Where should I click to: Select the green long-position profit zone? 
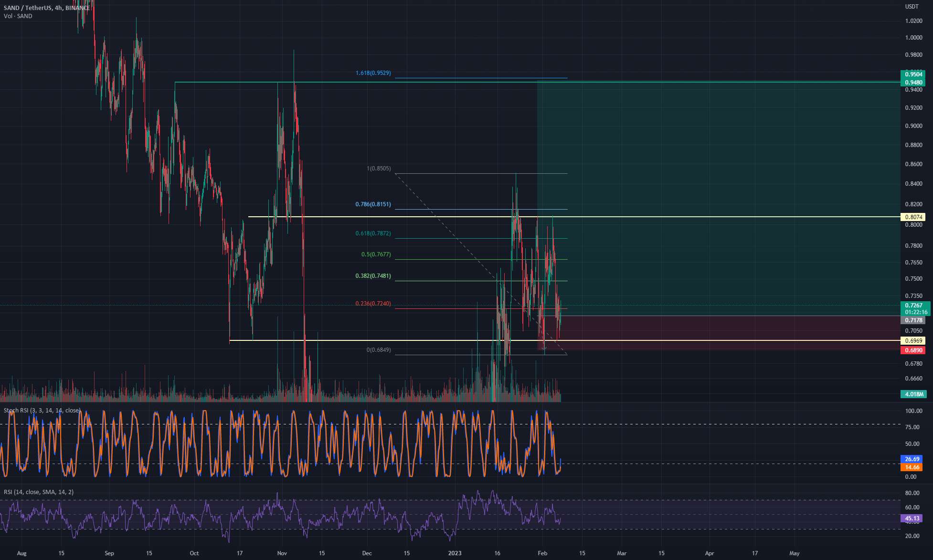pos(719,199)
